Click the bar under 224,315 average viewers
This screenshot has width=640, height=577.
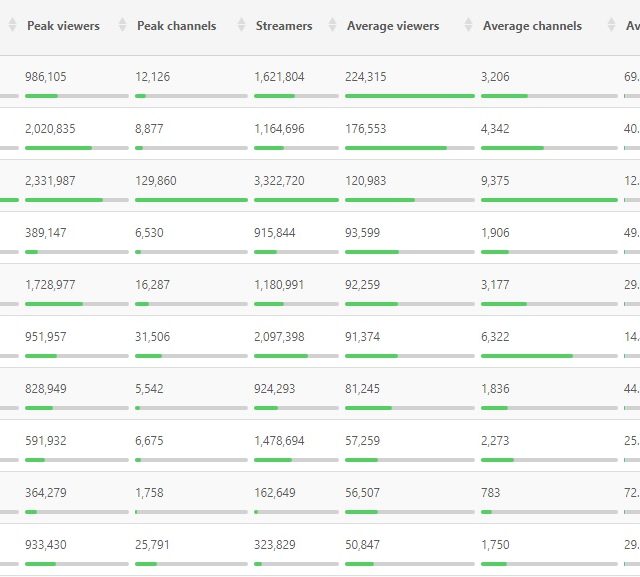pyautogui.click(x=409, y=96)
